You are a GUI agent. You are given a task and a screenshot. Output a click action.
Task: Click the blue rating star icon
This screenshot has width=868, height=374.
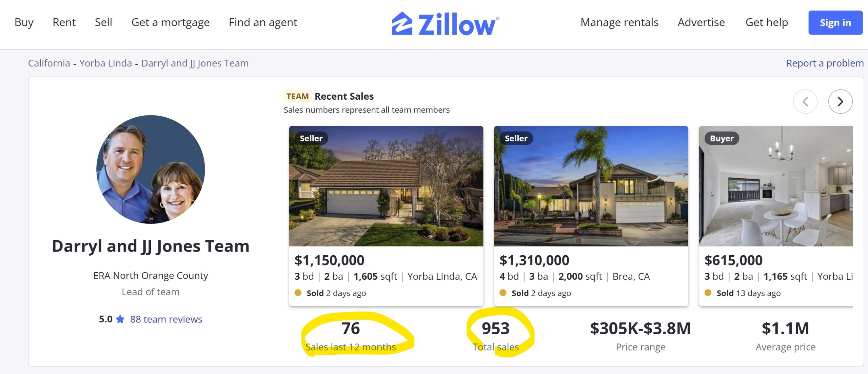[120, 319]
